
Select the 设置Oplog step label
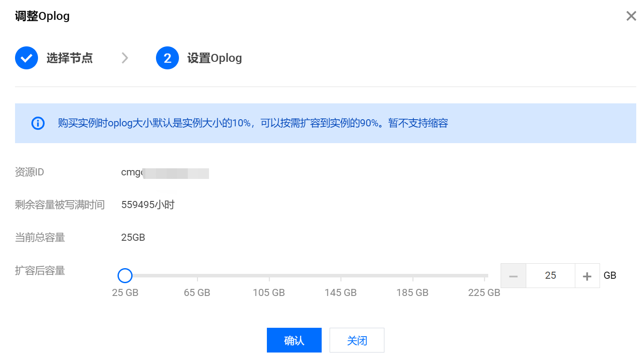(x=215, y=58)
